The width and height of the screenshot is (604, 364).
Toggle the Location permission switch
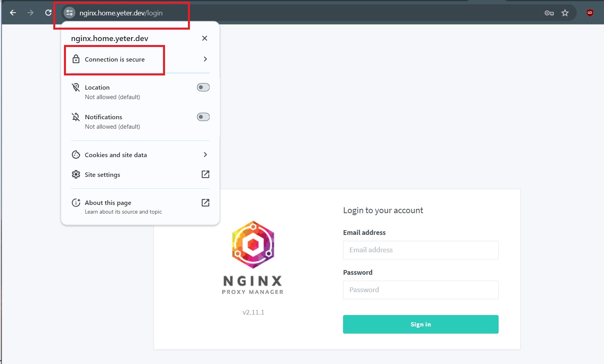[203, 87]
